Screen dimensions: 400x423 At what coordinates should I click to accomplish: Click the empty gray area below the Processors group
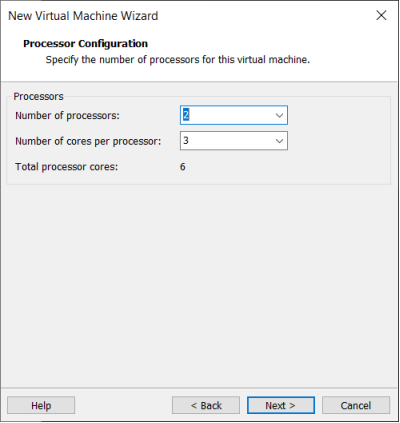200,283
